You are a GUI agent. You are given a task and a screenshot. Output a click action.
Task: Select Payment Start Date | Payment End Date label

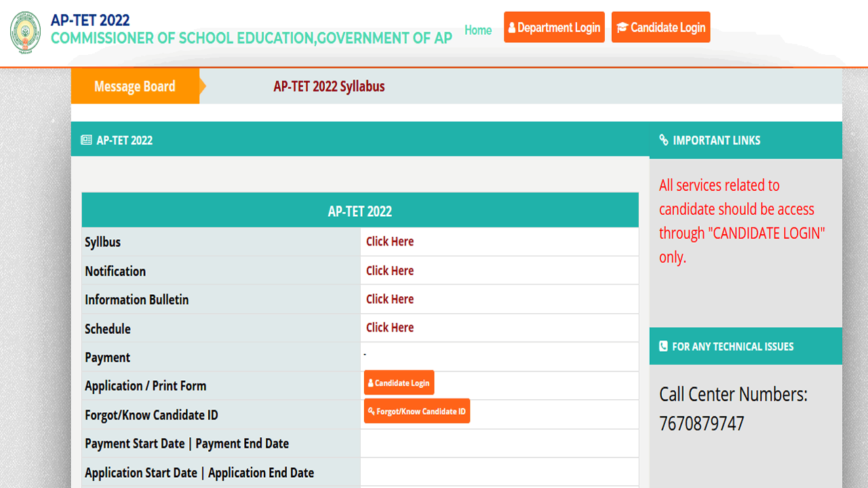[187, 443]
